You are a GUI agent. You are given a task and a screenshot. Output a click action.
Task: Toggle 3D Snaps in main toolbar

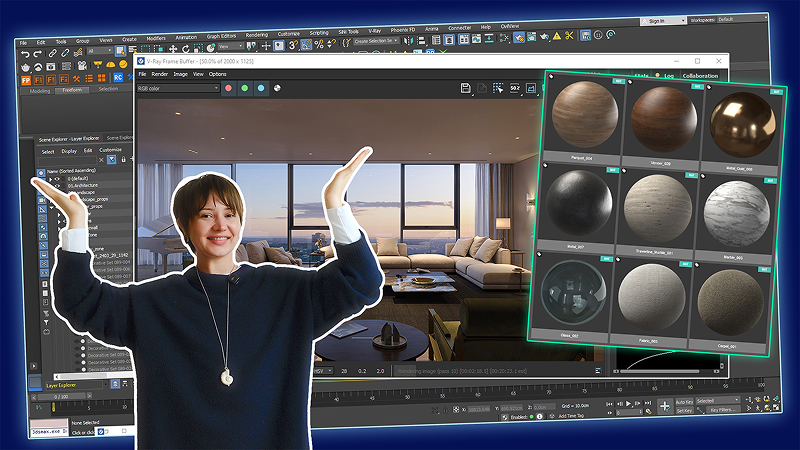(x=293, y=45)
